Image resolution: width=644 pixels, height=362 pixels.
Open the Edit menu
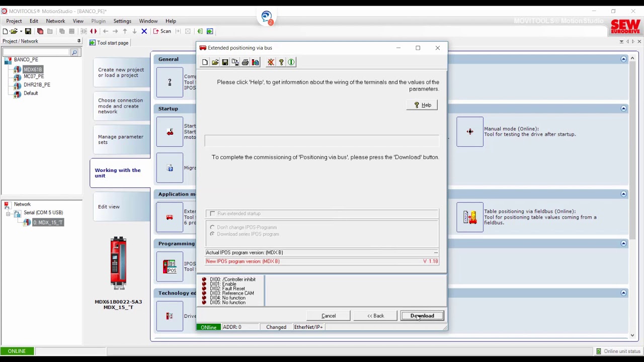click(34, 21)
